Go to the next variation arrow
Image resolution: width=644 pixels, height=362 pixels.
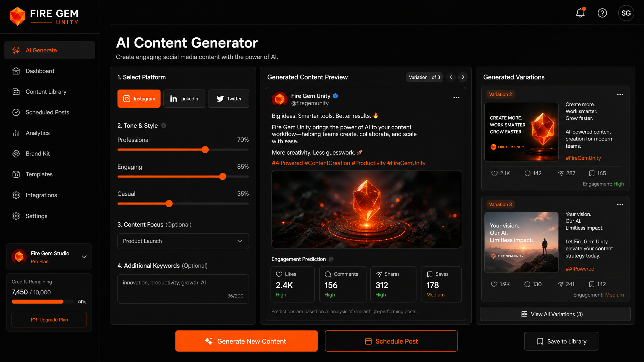(x=463, y=77)
